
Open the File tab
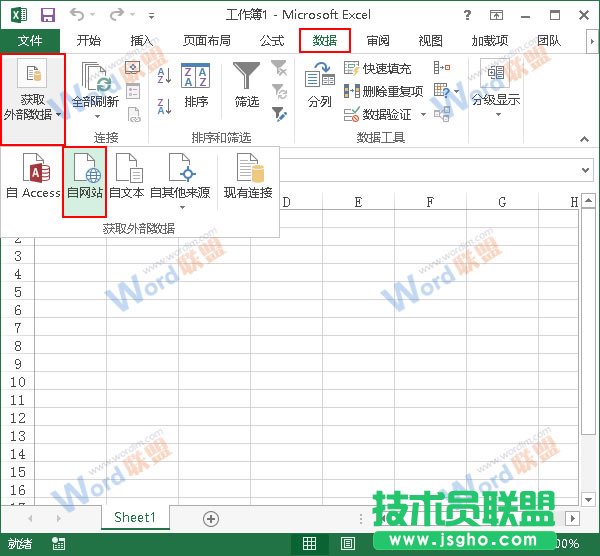30,40
